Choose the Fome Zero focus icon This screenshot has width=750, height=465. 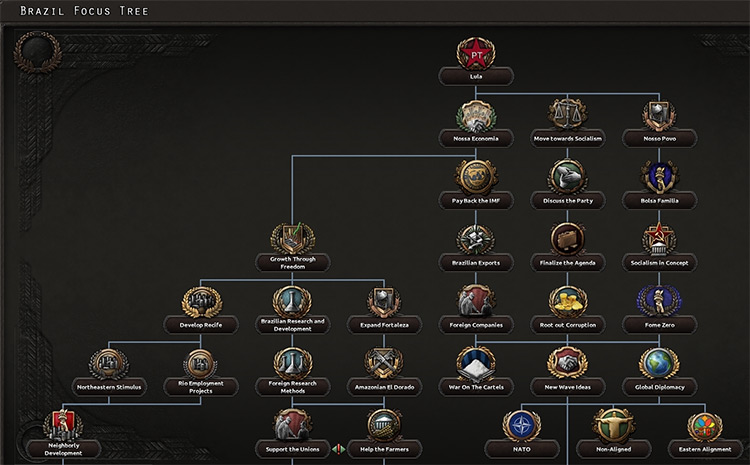coord(660,301)
